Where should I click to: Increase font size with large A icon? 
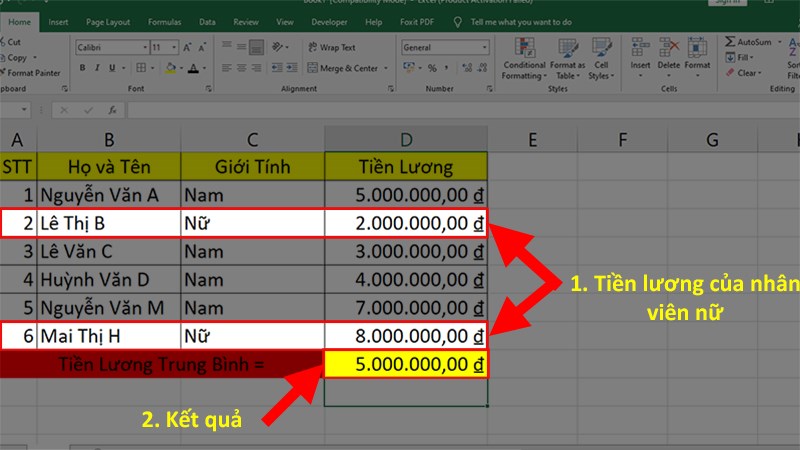pos(187,47)
